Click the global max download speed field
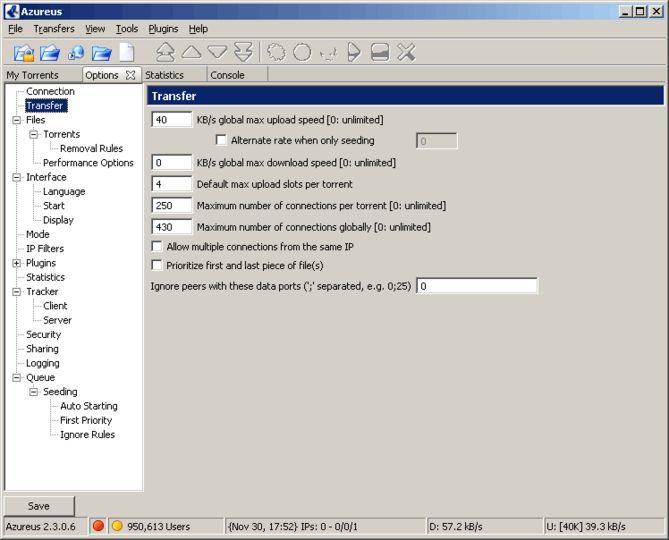The image size is (669, 540). (x=172, y=163)
